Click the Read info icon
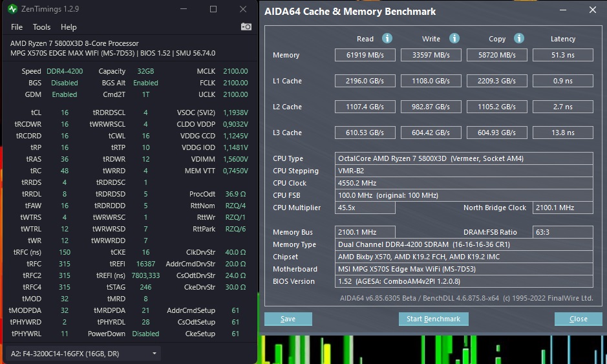The image size is (607, 364). pos(387,38)
